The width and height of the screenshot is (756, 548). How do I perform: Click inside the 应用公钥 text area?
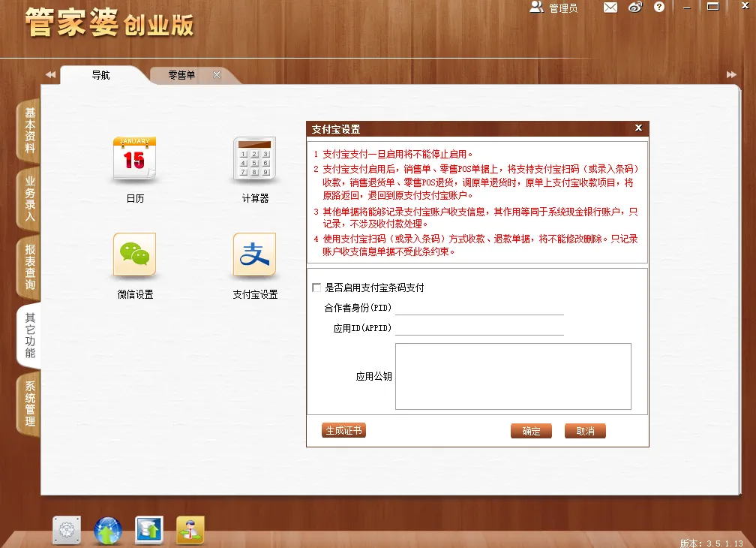click(513, 376)
